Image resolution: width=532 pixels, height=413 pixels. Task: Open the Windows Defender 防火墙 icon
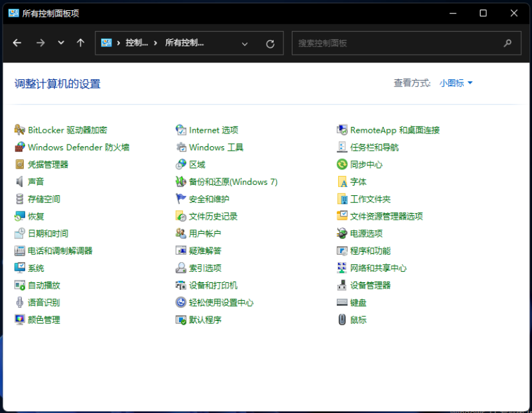click(20, 148)
